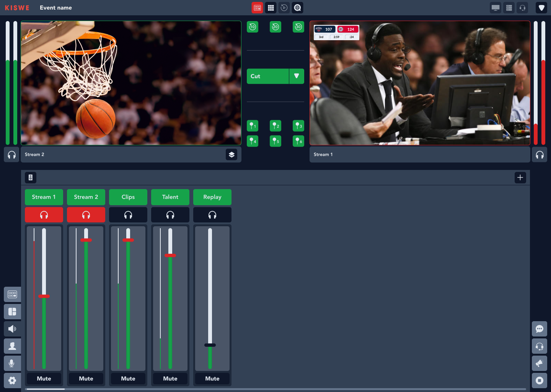Execute the Cut transition
Image resolution: width=551 pixels, height=392 pixels.
(268, 76)
